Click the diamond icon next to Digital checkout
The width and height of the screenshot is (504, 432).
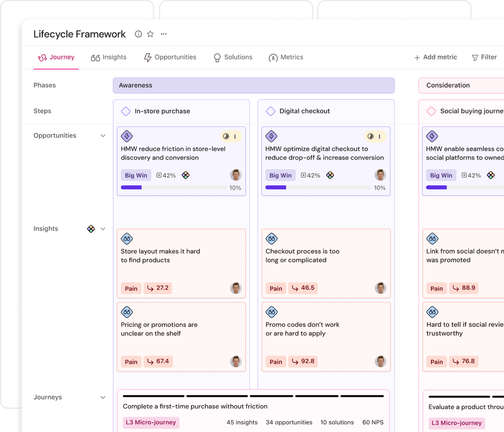click(271, 111)
